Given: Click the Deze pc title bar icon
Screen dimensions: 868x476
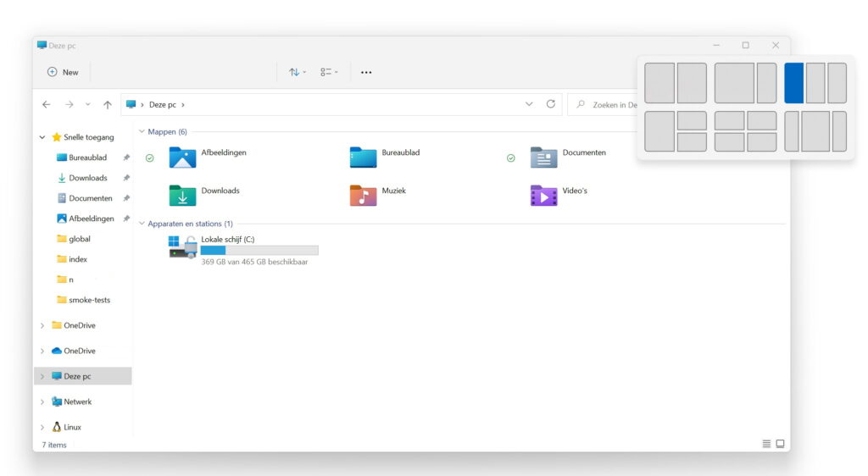Looking at the screenshot, I should coord(42,46).
